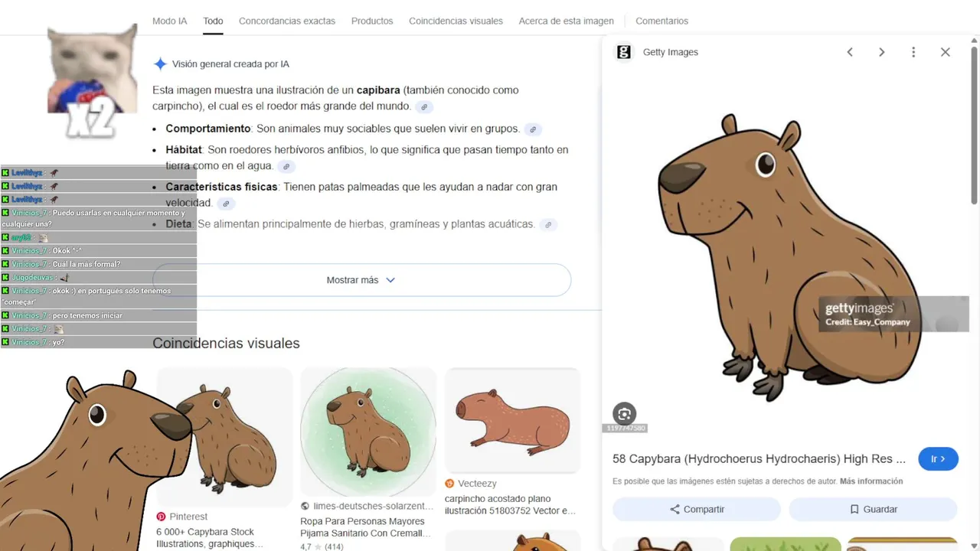This screenshot has height=551, width=980.
Task: Click the Getty Images logo icon
Action: tap(624, 52)
